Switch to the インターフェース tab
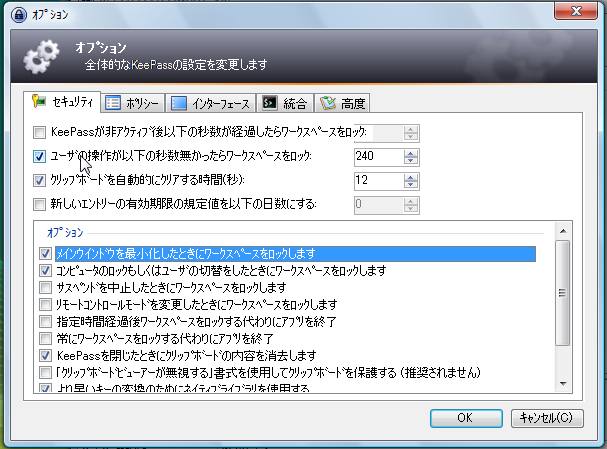607x449 pixels. click(210, 103)
